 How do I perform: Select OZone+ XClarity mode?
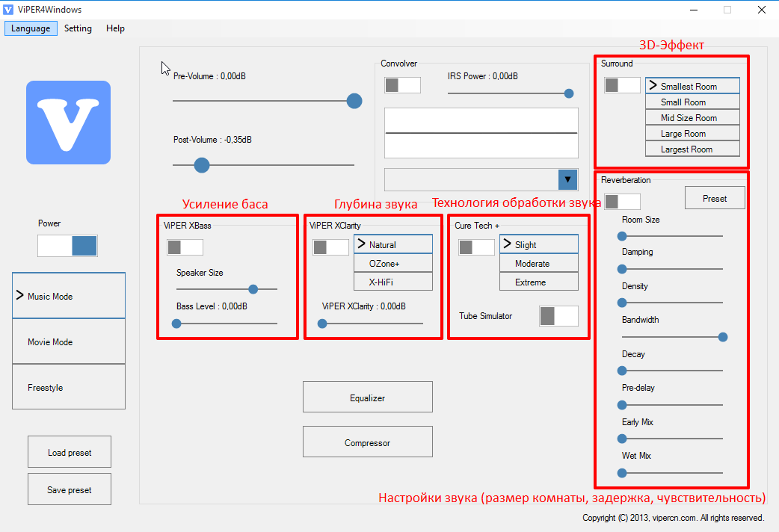pos(393,263)
